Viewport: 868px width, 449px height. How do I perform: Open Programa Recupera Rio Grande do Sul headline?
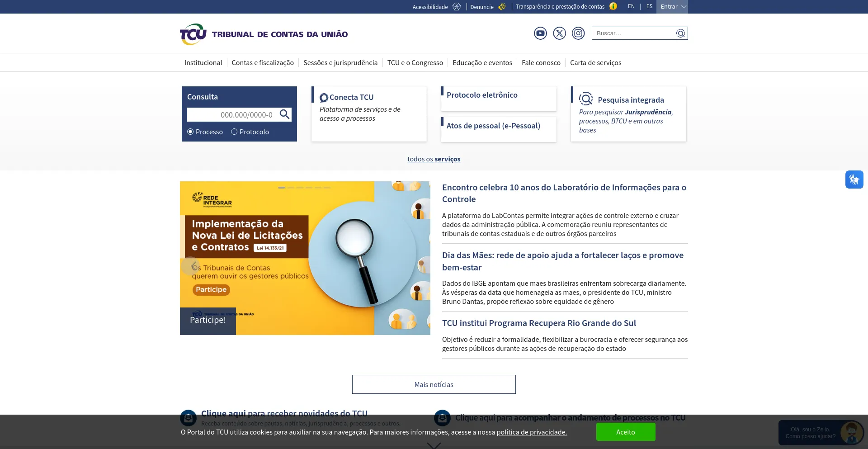pyautogui.click(x=539, y=323)
